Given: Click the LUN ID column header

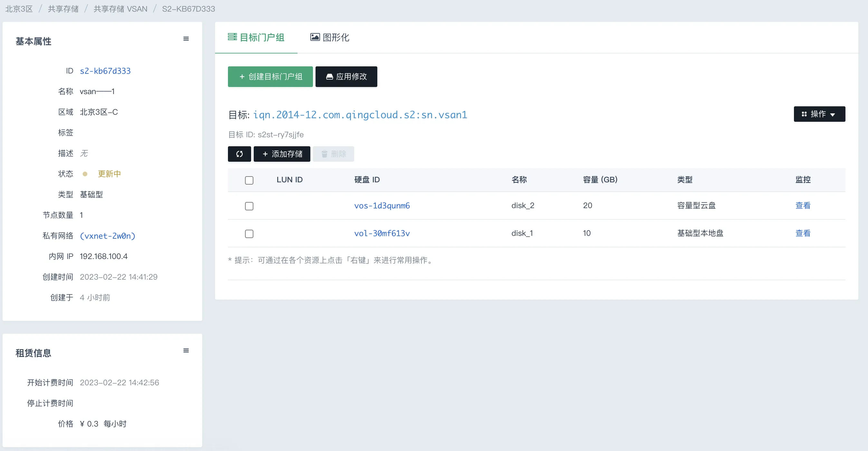Looking at the screenshot, I should click(289, 180).
